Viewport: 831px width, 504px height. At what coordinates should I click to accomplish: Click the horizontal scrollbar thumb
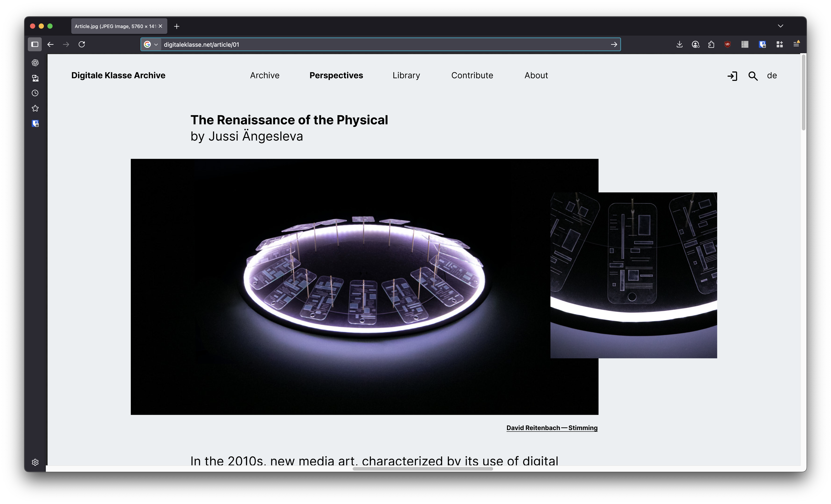(x=423, y=469)
